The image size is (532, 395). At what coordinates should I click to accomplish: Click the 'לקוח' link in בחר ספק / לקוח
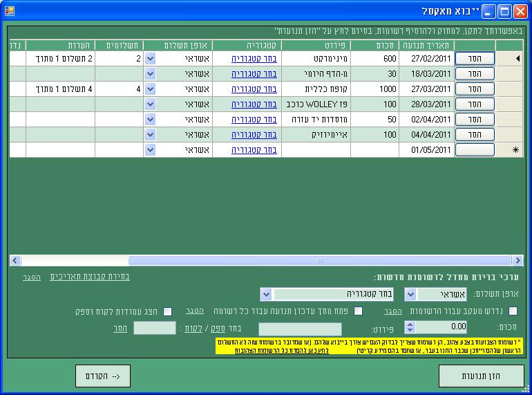(x=193, y=329)
